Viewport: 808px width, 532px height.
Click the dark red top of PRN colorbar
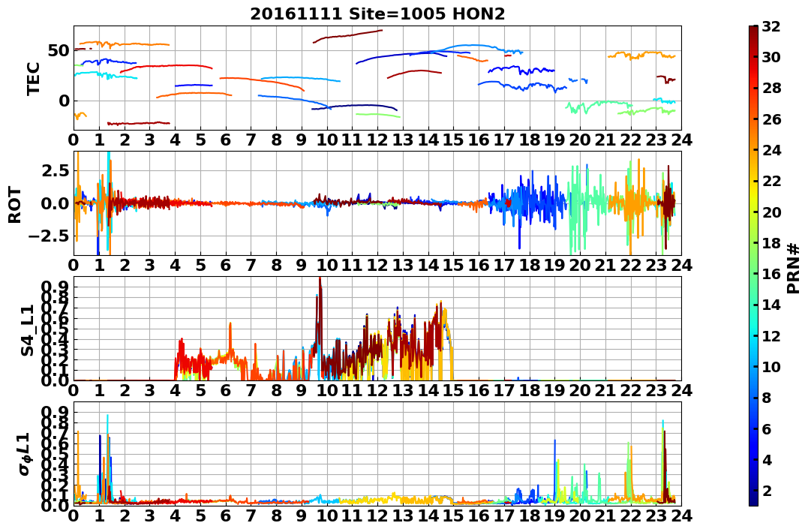[753, 30]
